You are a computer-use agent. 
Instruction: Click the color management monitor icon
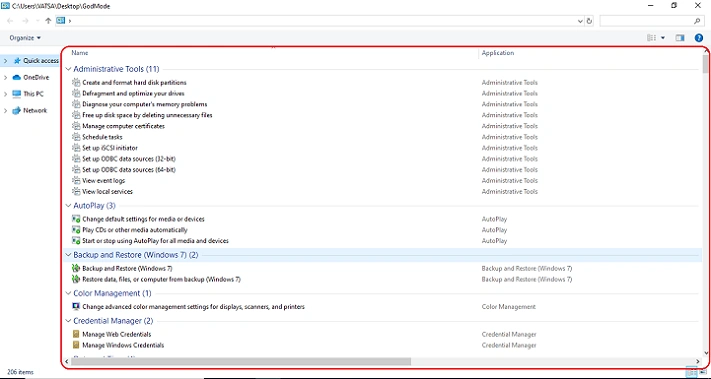pos(76,307)
